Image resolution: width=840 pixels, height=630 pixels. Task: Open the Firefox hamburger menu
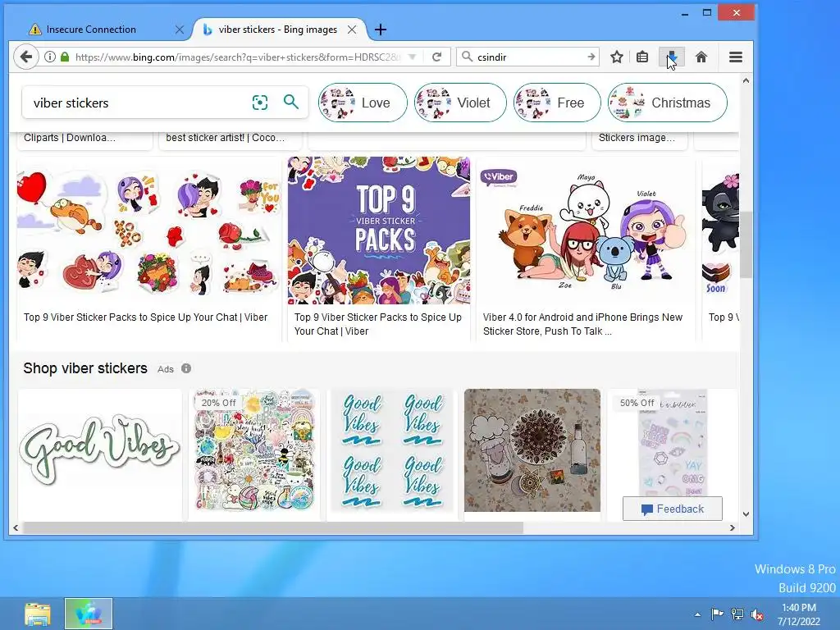(x=736, y=57)
